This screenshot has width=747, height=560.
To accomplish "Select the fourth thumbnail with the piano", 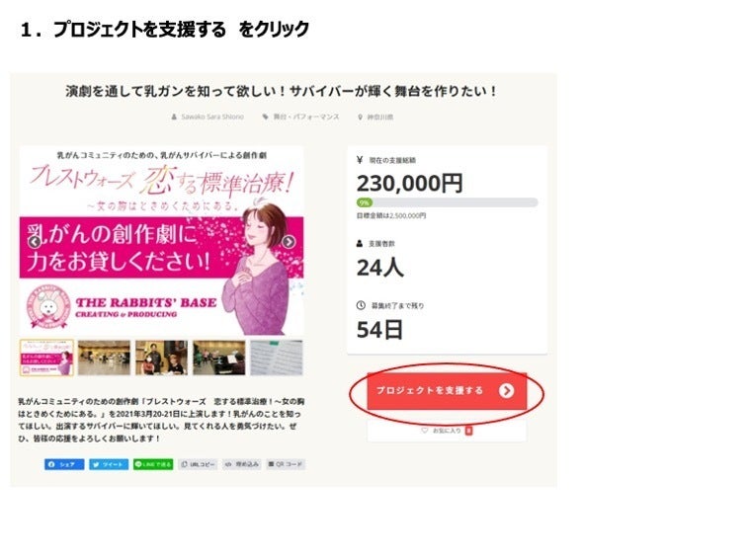I will click(x=218, y=358).
